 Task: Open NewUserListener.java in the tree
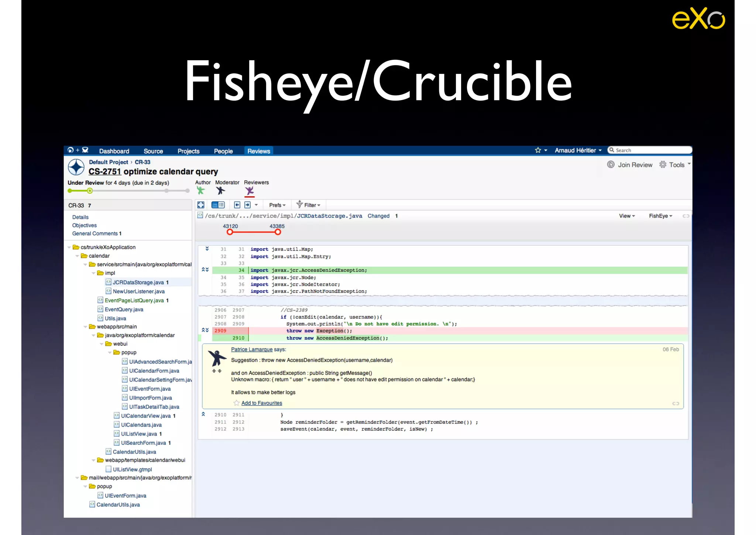tap(139, 292)
